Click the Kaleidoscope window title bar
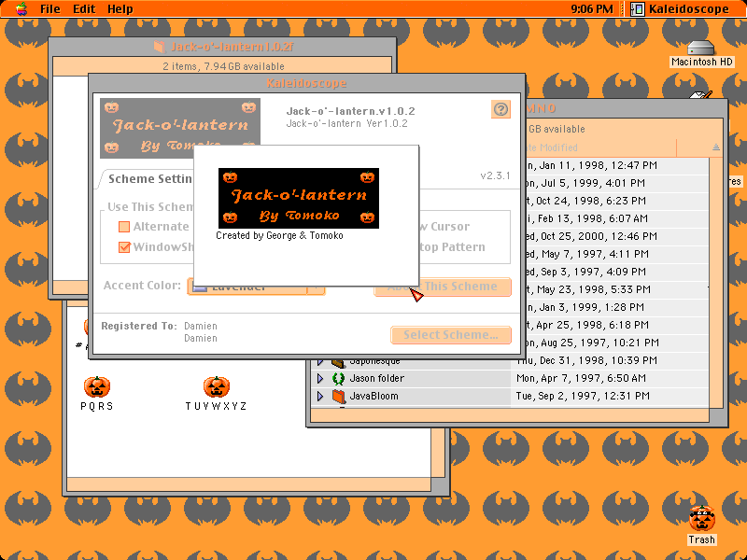 click(x=306, y=83)
